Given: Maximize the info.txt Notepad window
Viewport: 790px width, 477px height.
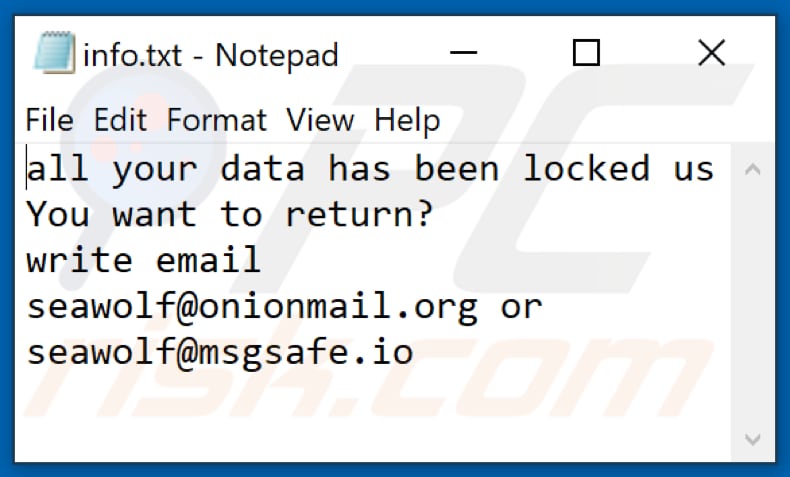Looking at the screenshot, I should pos(588,53).
